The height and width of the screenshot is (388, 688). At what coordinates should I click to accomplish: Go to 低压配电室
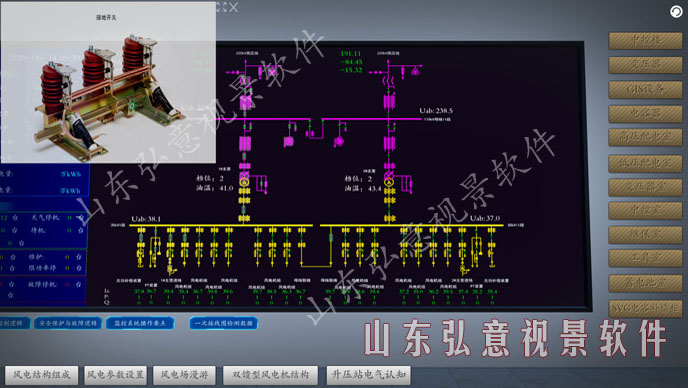(x=645, y=163)
